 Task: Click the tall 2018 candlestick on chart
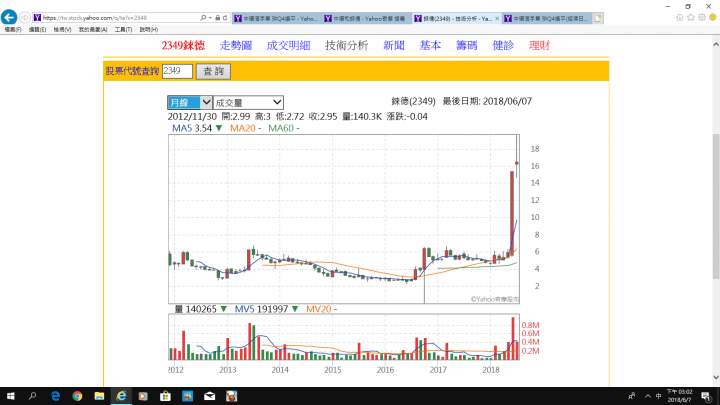coord(512,213)
